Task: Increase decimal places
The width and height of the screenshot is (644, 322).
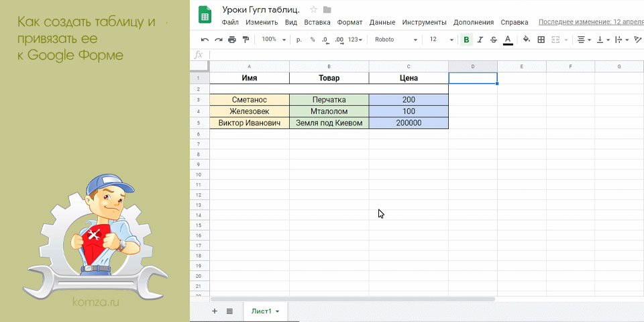Action: [339, 40]
